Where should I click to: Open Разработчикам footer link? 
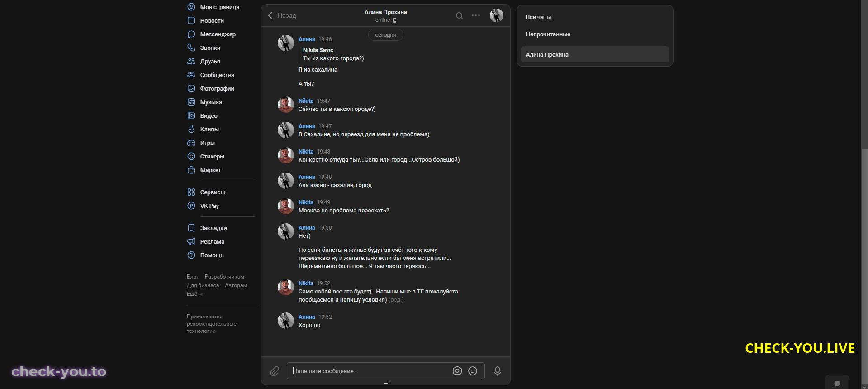coord(224,277)
